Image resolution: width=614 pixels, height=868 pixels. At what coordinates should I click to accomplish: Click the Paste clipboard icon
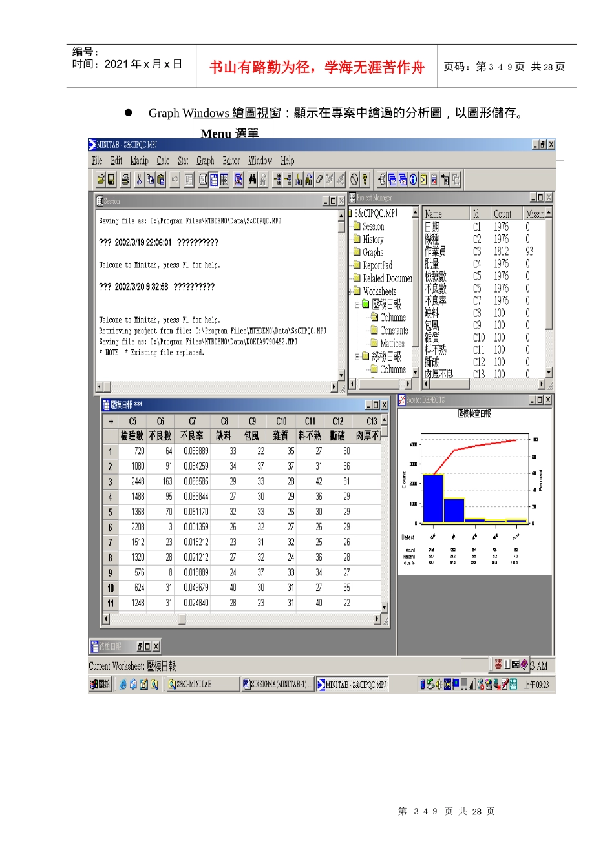[x=160, y=180]
